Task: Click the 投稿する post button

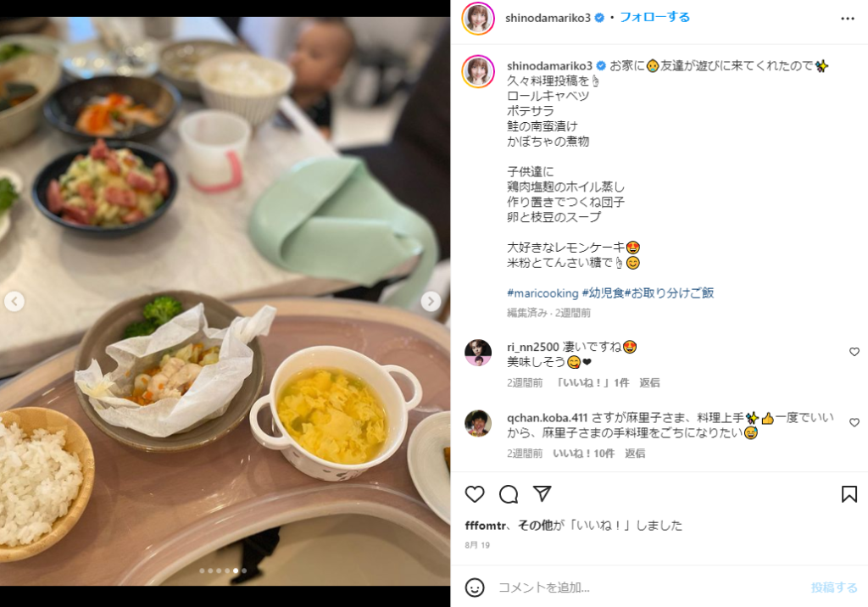Action: click(x=834, y=587)
